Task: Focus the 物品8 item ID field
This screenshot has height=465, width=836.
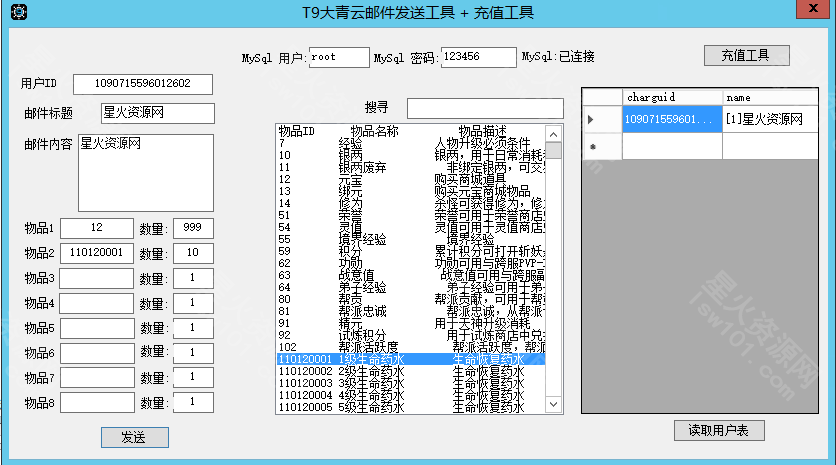Action: coord(97,403)
